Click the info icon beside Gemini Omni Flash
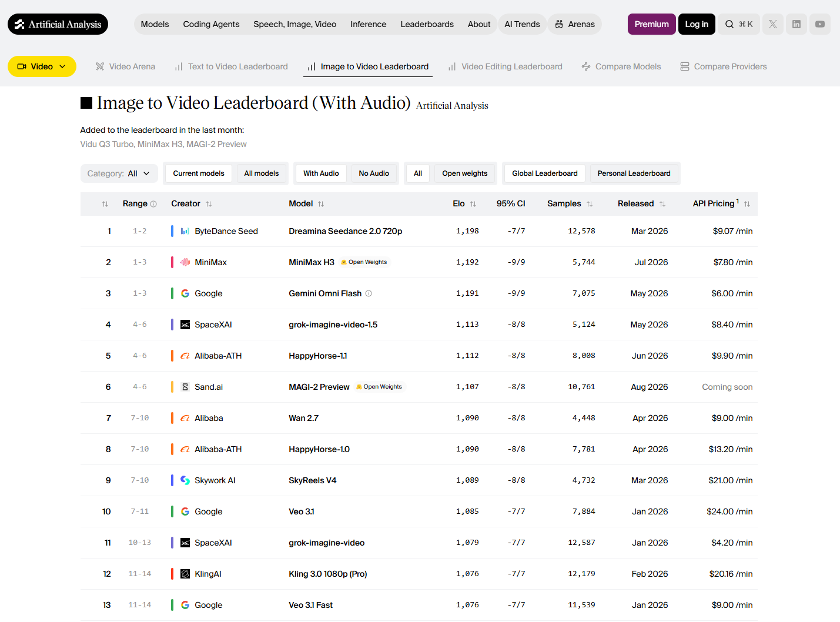The height and width of the screenshot is (622, 840). point(369,293)
